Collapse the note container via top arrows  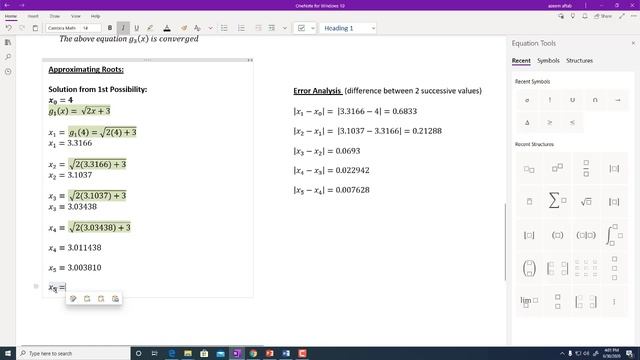[x=250, y=60]
